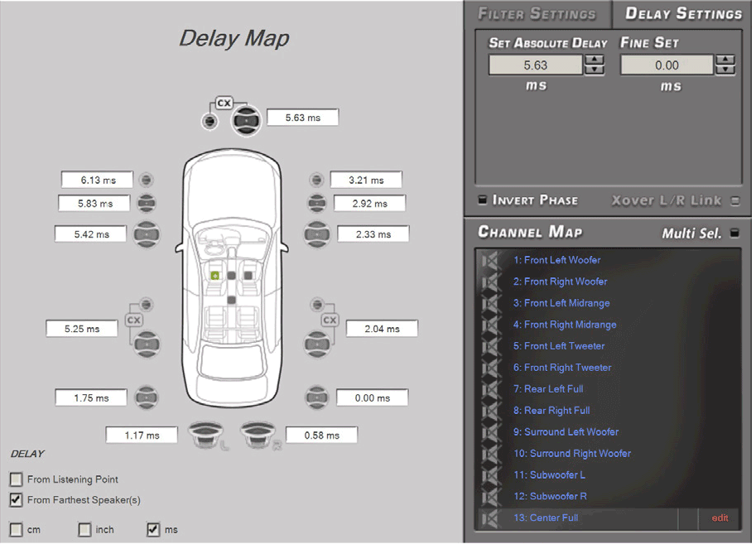The height and width of the screenshot is (544, 756).
Task: Select channel 8: Rear Right Full
Action: tap(551, 411)
